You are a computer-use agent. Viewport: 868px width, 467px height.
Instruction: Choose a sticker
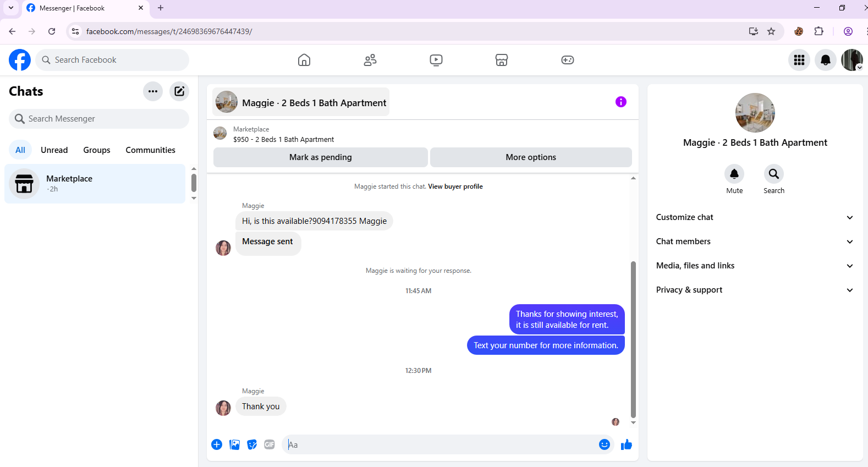click(252, 444)
